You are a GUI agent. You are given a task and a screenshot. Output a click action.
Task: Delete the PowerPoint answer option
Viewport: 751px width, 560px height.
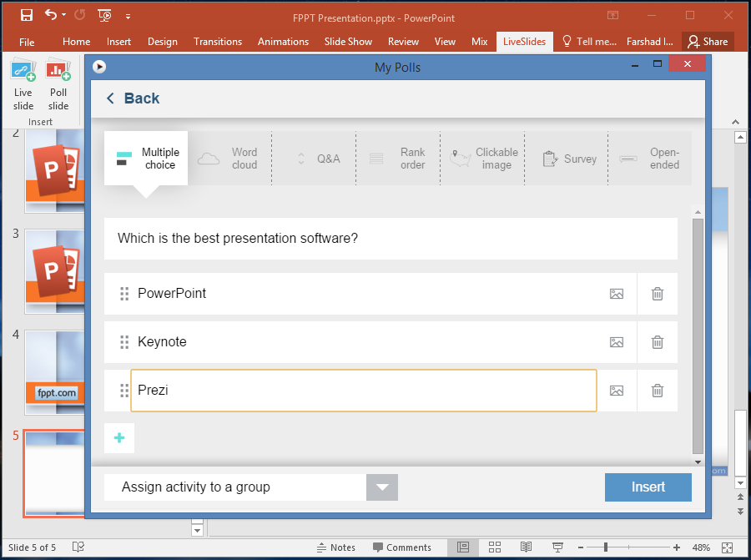tap(658, 294)
